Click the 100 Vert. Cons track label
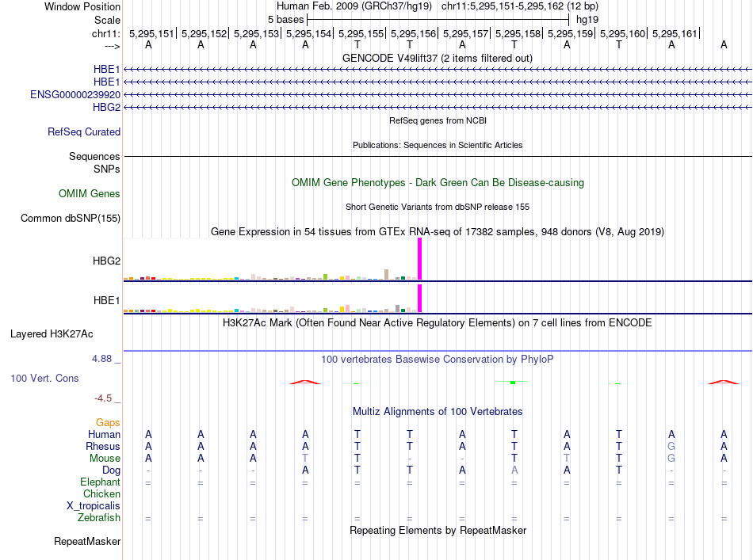The image size is (753, 560). [x=44, y=378]
